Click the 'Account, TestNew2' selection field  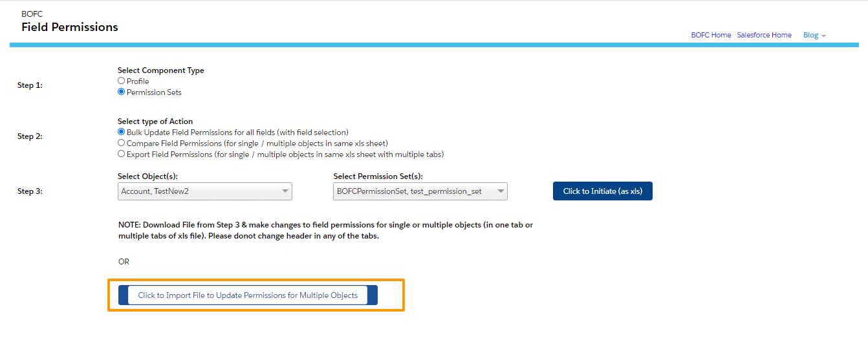click(205, 191)
